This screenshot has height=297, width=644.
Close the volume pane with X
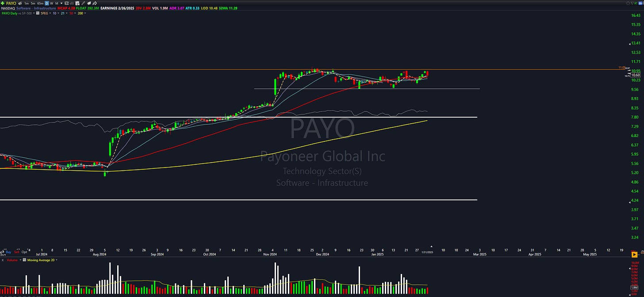[x=3, y=260]
